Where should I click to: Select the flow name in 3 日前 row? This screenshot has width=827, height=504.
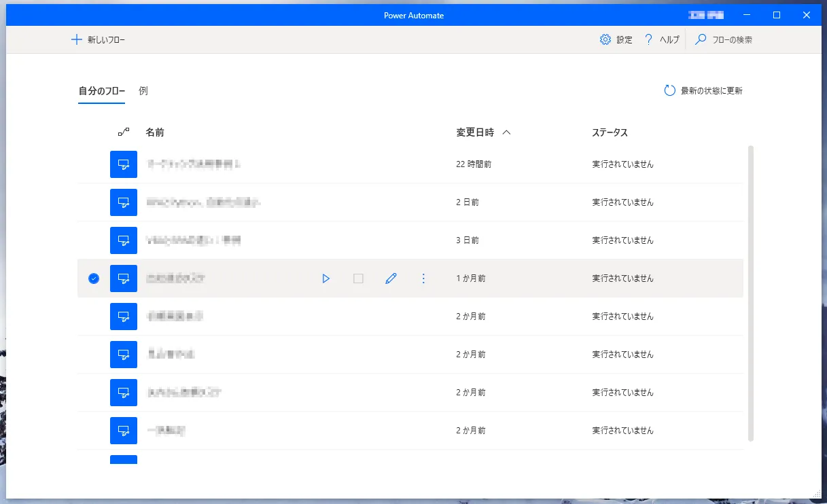coord(194,240)
